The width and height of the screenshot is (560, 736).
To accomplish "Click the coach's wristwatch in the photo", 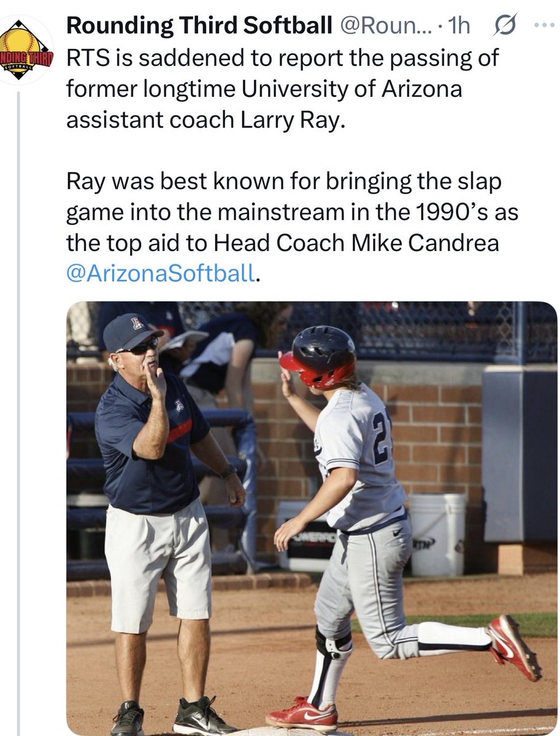I will [228, 471].
